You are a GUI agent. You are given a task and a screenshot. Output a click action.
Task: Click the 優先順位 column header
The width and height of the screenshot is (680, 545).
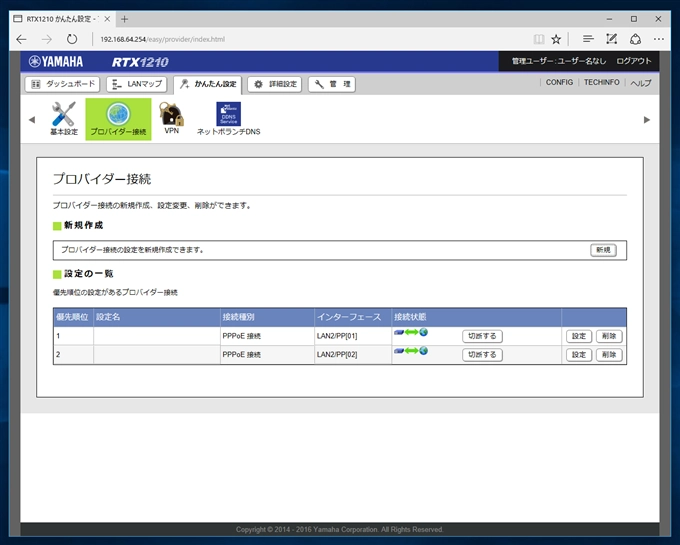click(x=72, y=317)
